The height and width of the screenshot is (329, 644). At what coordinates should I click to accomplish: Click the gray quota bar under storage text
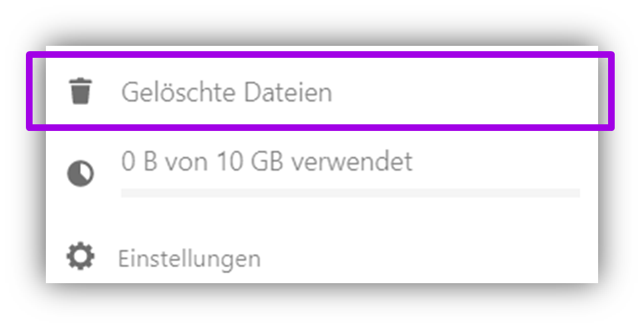(x=350, y=193)
